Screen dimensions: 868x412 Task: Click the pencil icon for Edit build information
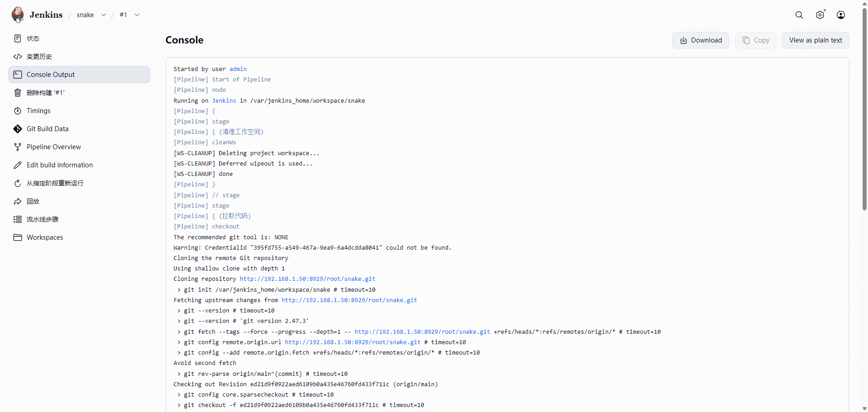18,165
